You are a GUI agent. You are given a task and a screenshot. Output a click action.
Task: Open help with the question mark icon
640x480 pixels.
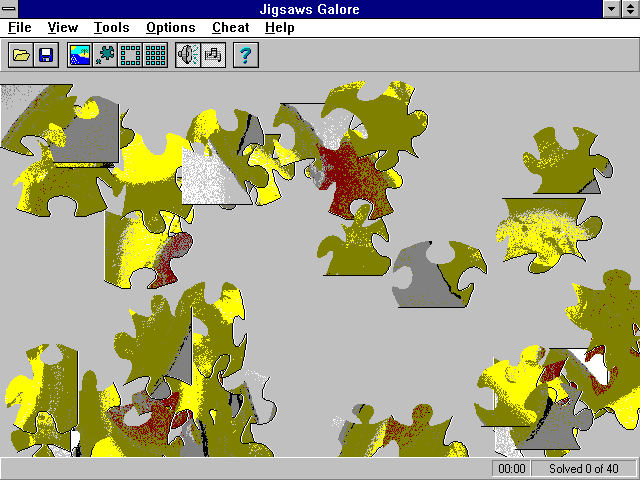tap(246, 55)
